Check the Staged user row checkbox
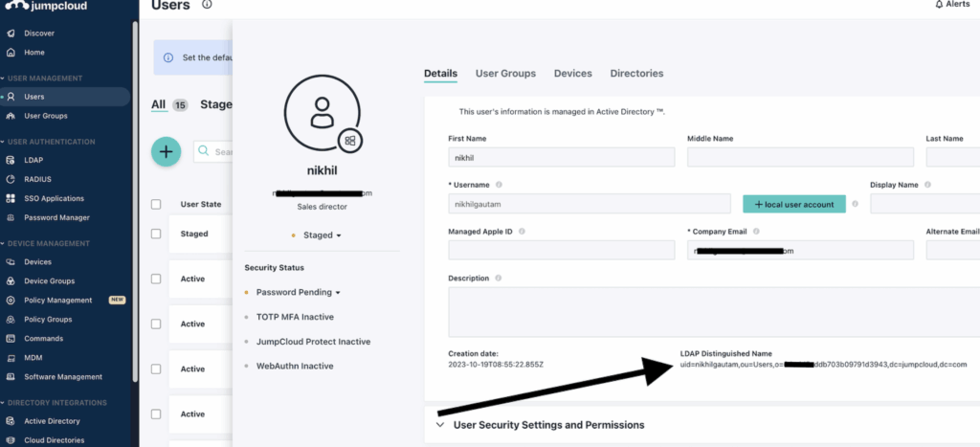 (156, 234)
